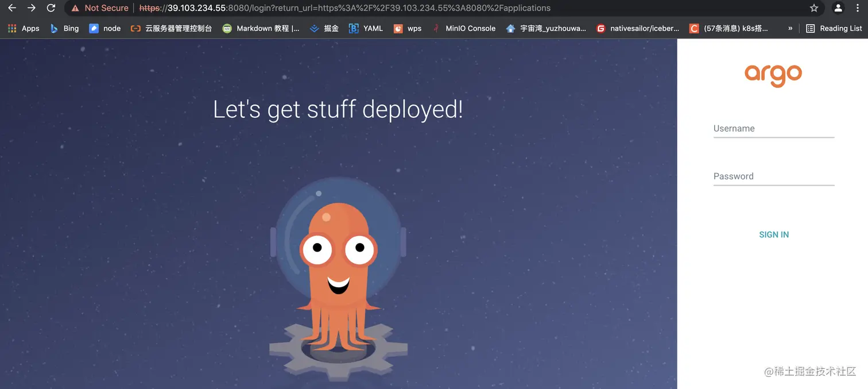Click the address bar URL
The height and width of the screenshot is (389, 868).
tap(344, 8)
